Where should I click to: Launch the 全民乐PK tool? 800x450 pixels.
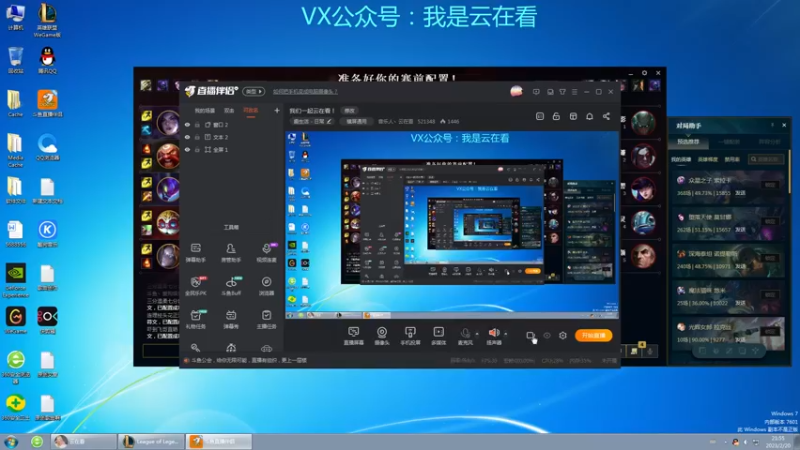click(195, 286)
